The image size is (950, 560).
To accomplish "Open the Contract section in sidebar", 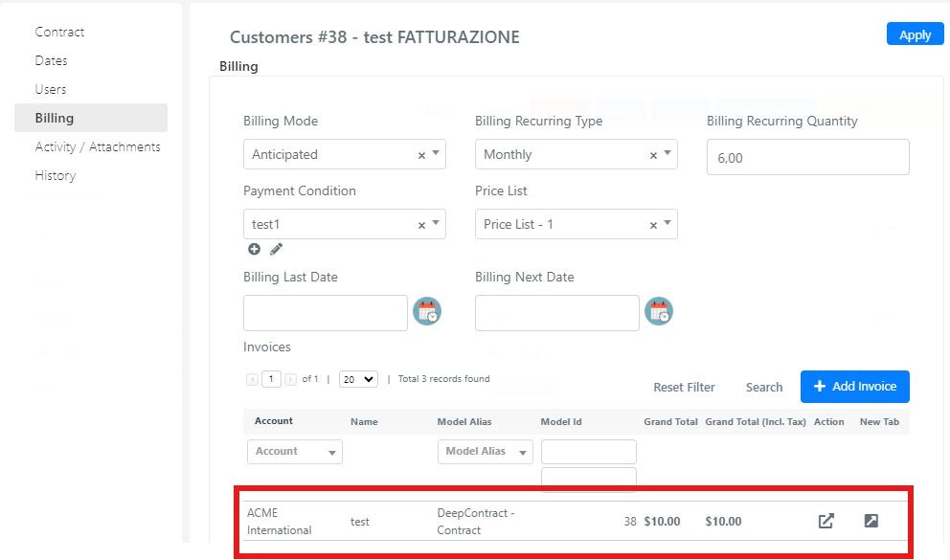I will [x=59, y=33].
